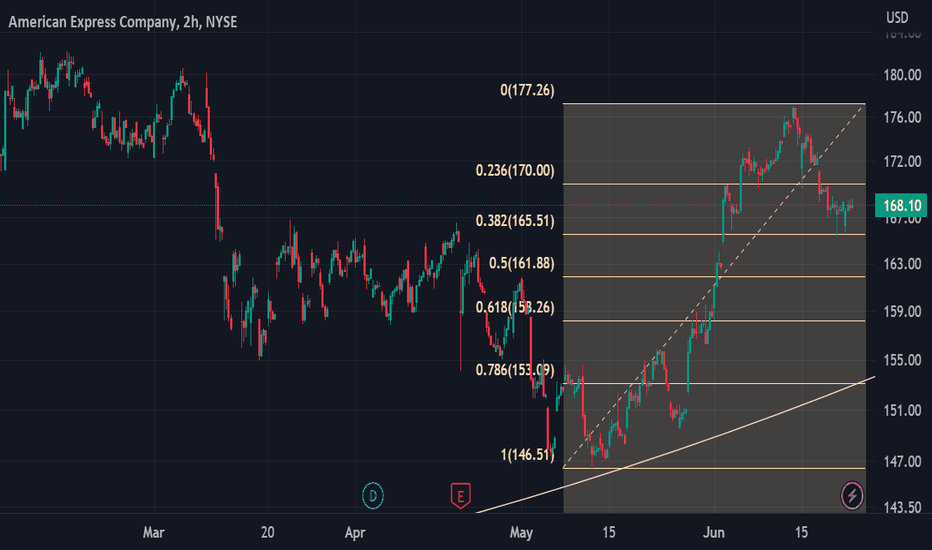Click the 147.00 price axis label
The height and width of the screenshot is (550, 932).
point(902,461)
